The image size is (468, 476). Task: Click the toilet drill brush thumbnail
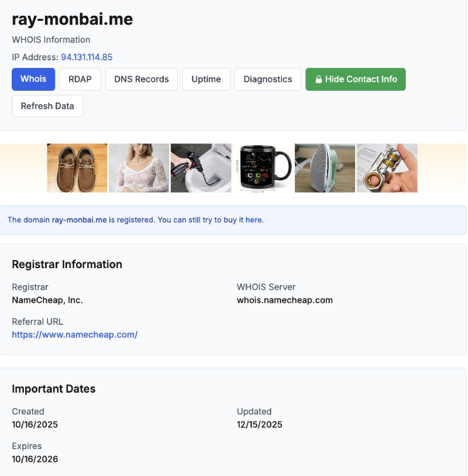201,168
